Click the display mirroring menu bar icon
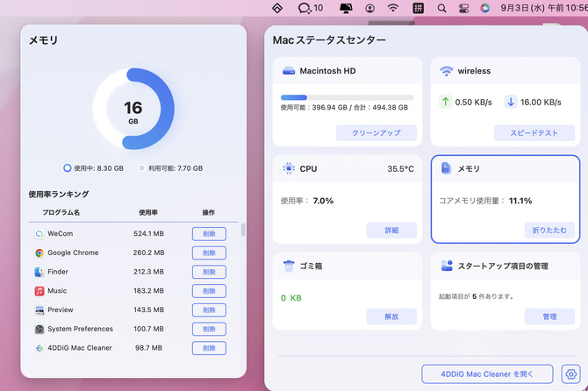Screen dimensions: 588x391 click(x=346, y=8)
